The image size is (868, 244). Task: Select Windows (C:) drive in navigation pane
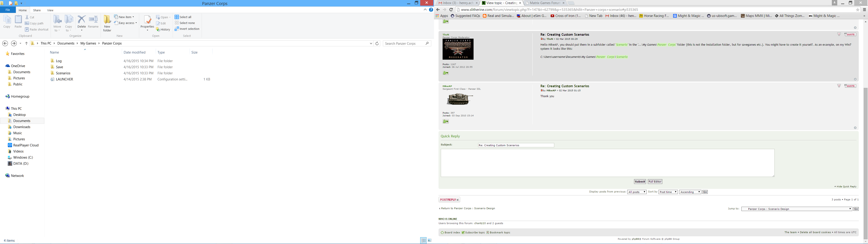coord(23,157)
